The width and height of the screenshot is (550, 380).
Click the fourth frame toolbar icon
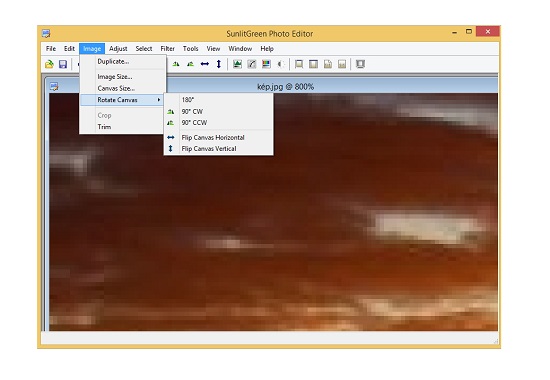(342, 64)
